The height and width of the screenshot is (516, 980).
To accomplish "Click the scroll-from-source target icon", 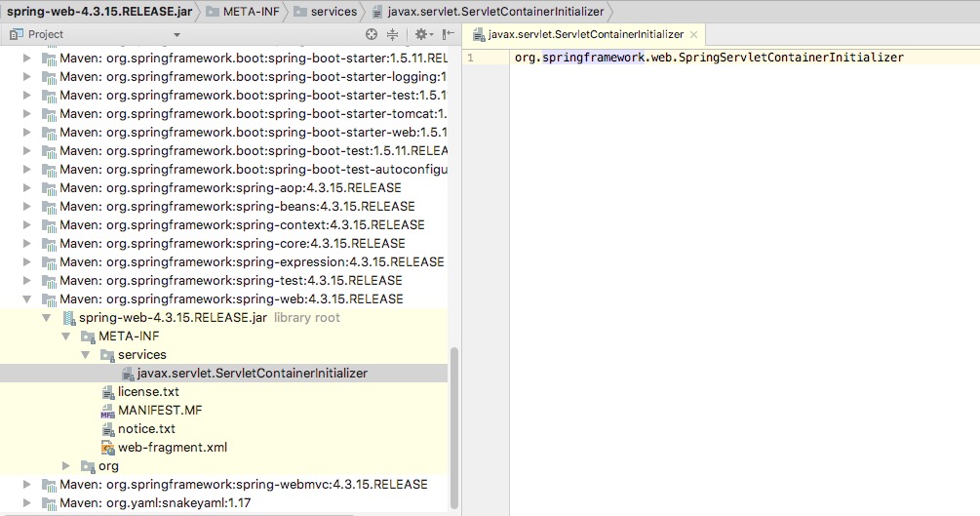I will point(372,34).
